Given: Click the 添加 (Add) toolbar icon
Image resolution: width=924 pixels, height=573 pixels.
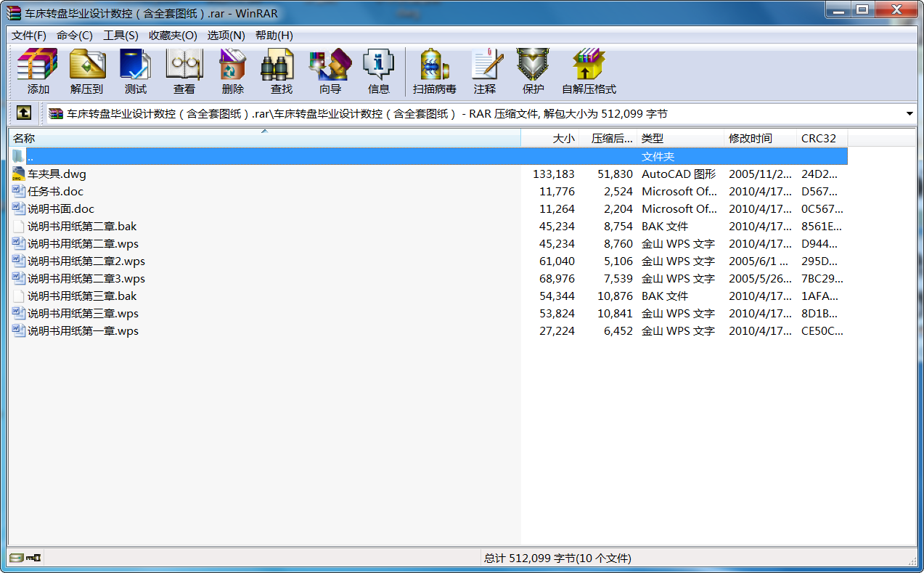Looking at the screenshot, I should [x=38, y=71].
